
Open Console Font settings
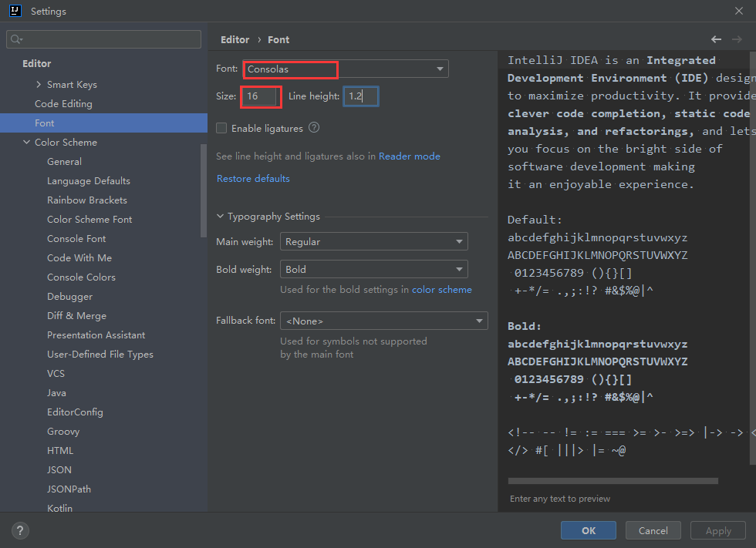76,238
